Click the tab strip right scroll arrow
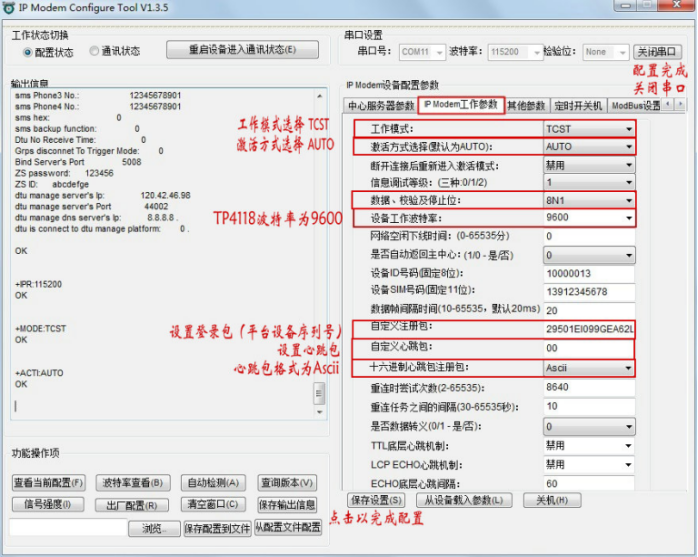Viewport: 698px width, 557px height. coord(680,104)
